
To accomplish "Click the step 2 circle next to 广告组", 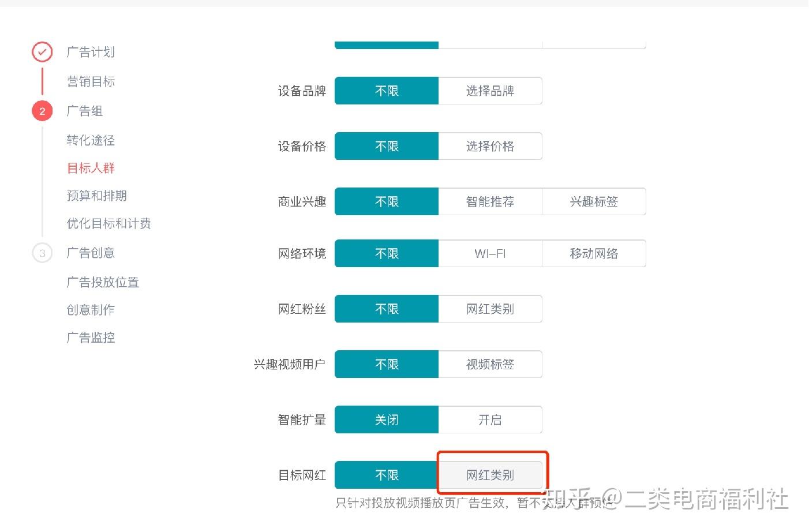I will [41, 110].
